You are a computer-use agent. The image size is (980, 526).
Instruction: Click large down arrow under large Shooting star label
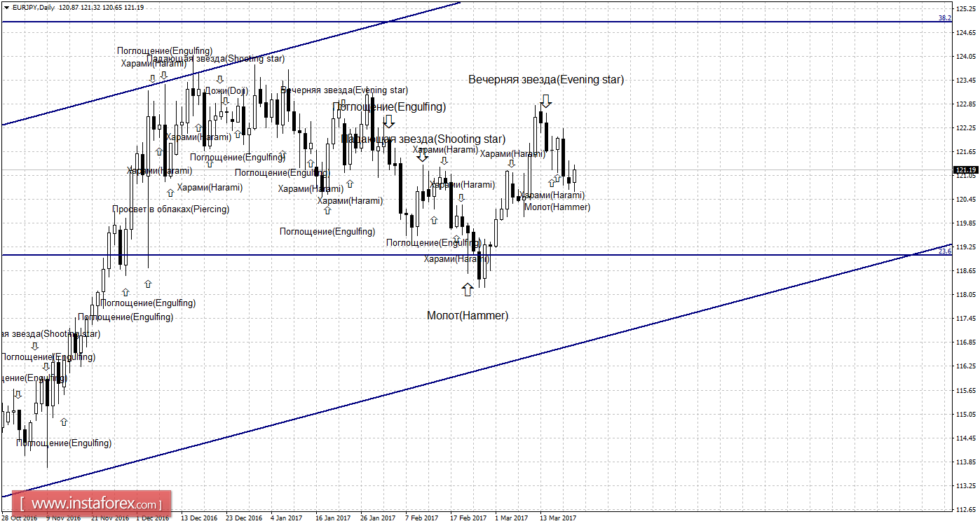pos(423,155)
